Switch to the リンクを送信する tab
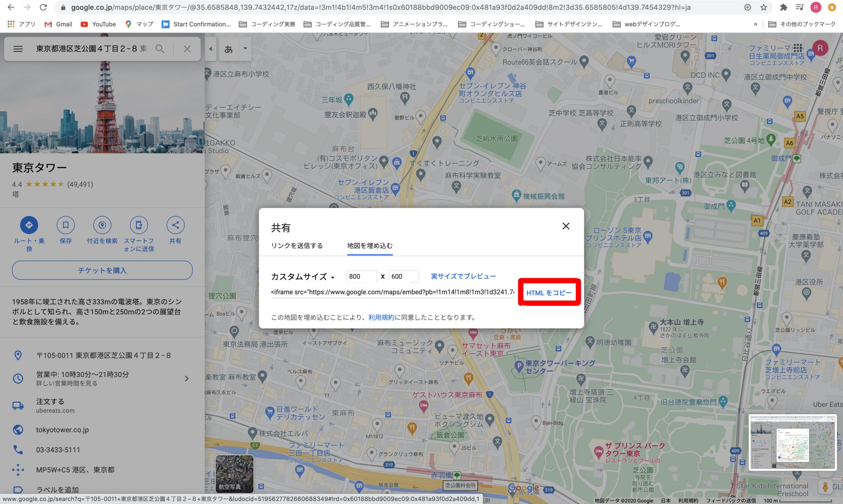This screenshot has height=504, width=843. [x=296, y=246]
